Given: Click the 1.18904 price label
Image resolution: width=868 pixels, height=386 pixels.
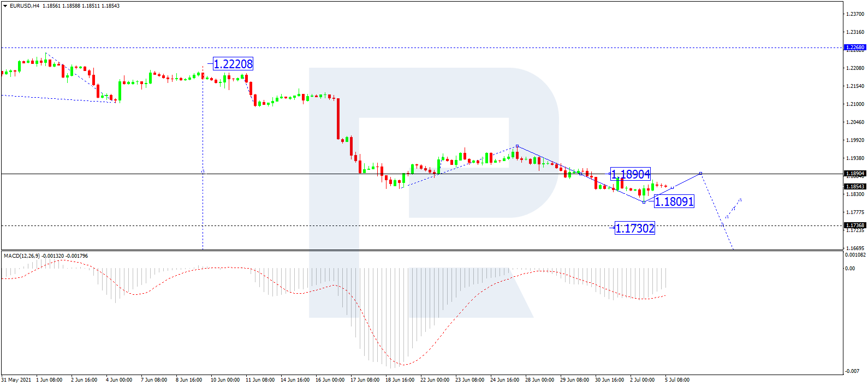Looking at the screenshot, I should pos(631,174).
